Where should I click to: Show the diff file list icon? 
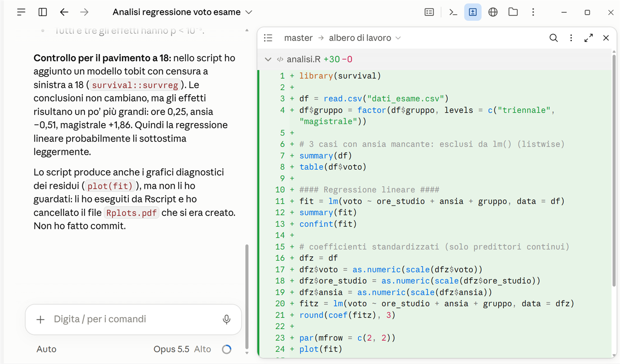click(268, 38)
